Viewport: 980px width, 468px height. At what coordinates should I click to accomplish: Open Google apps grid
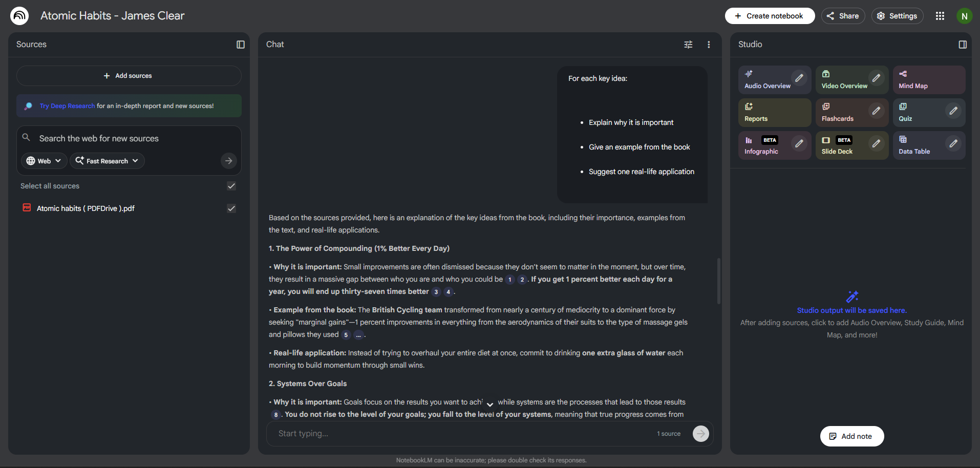[x=940, y=16]
